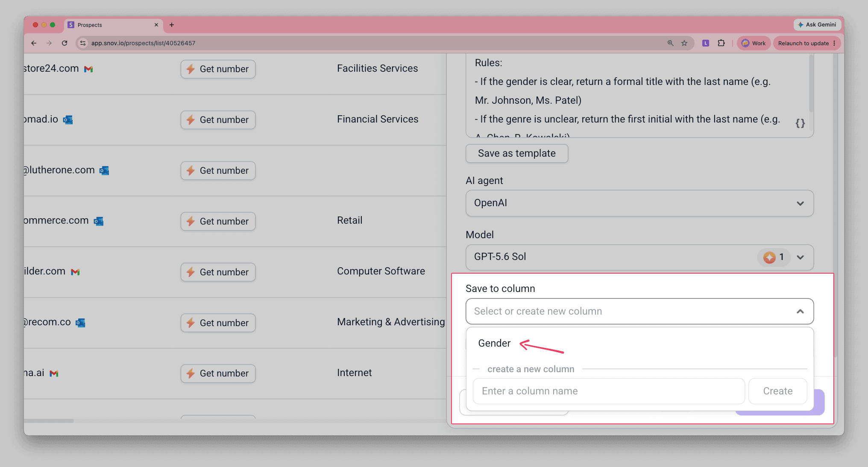Click the Create column button
This screenshot has height=467, width=868.
(x=777, y=391)
